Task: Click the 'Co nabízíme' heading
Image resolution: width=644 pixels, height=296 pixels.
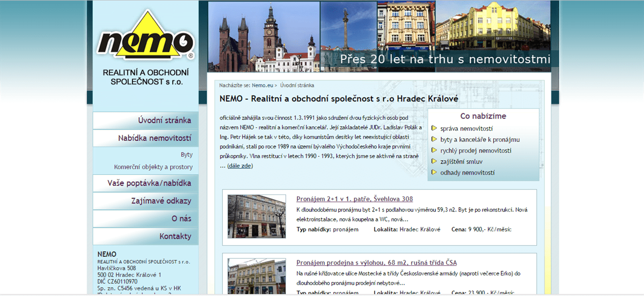Action: tap(483, 116)
